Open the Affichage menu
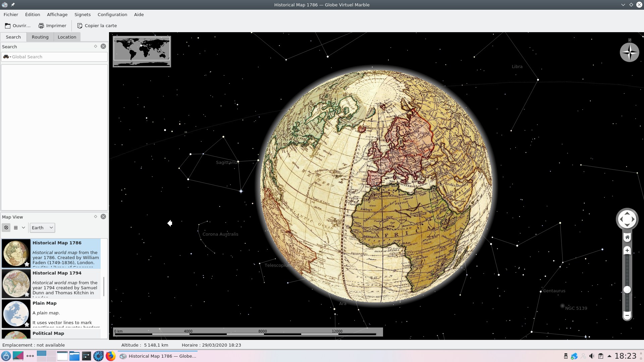The height and width of the screenshot is (362, 644). (x=57, y=14)
